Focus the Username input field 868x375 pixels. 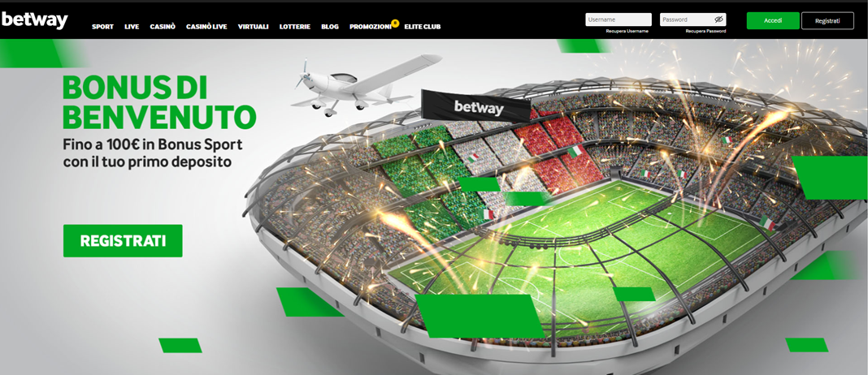(x=618, y=19)
